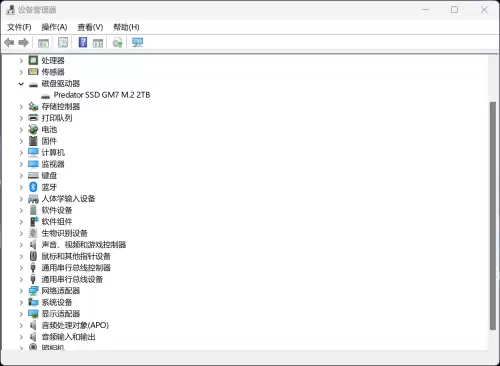Image resolution: width=500 pixels, height=366 pixels.
Task: Click the vertical scrollbar thumb
Action: [x=493, y=216]
